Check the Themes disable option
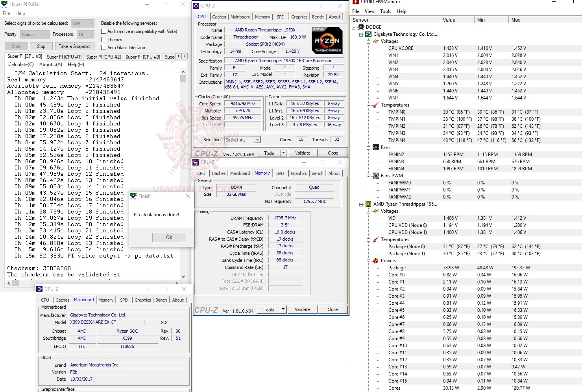The image size is (582, 392). click(103, 39)
